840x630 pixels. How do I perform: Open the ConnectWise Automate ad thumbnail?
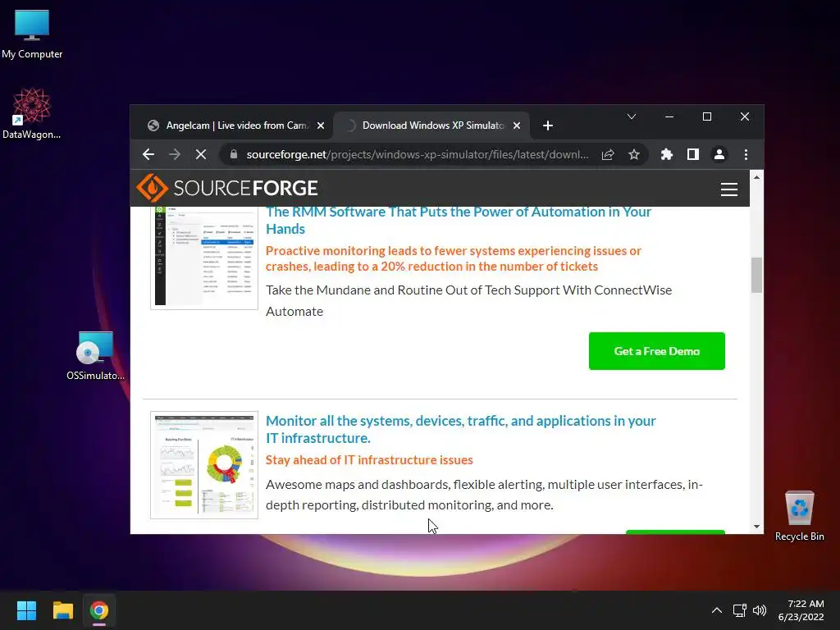click(x=204, y=258)
